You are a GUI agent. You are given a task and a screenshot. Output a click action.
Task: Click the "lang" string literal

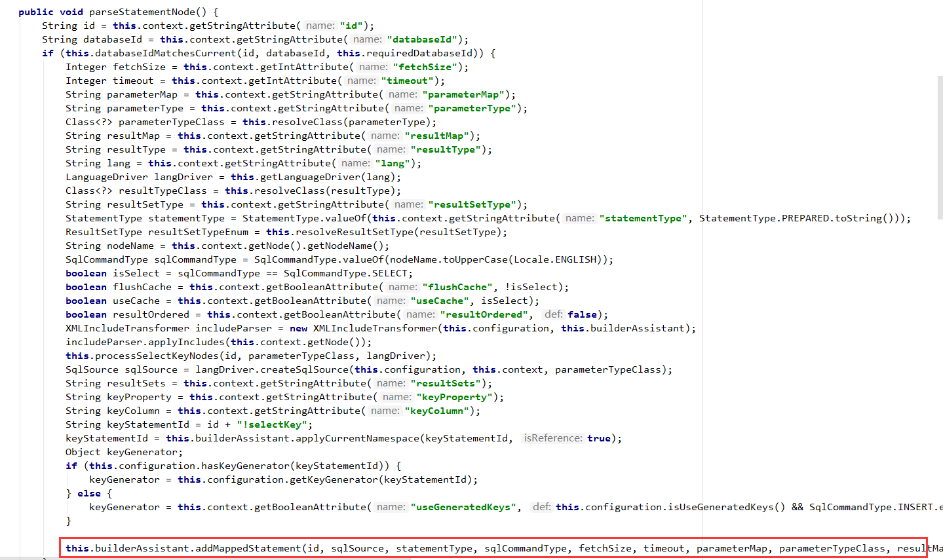pos(393,163)
